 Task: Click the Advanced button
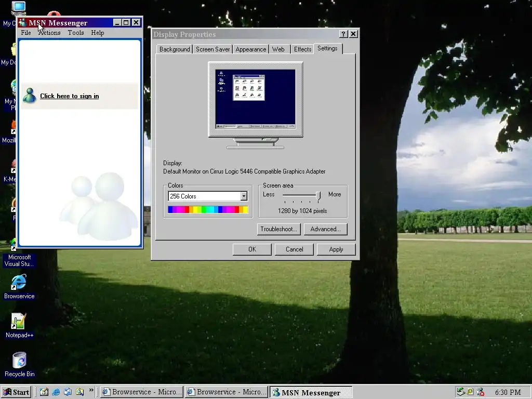click(x=325, y=229)
